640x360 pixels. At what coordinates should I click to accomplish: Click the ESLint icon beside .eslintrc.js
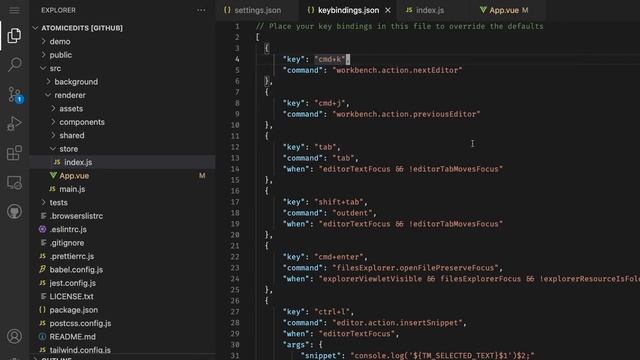pyautogui.click(x=42, y=229)
